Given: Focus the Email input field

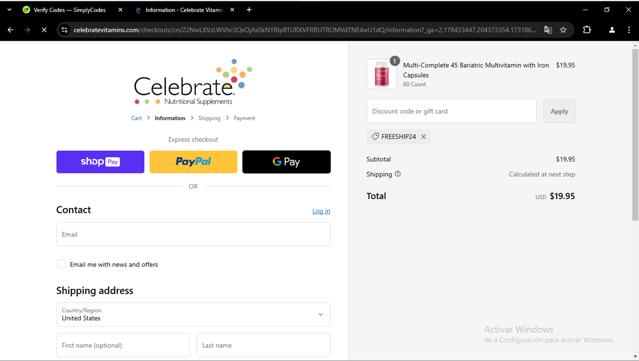Looking at the screenshot, I should click(x=193, y=234).
